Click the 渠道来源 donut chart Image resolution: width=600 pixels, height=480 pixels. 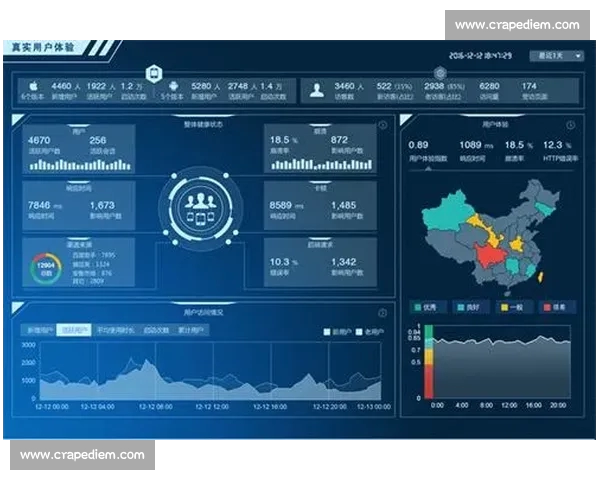pyautogui.click(x=47, y=266)
